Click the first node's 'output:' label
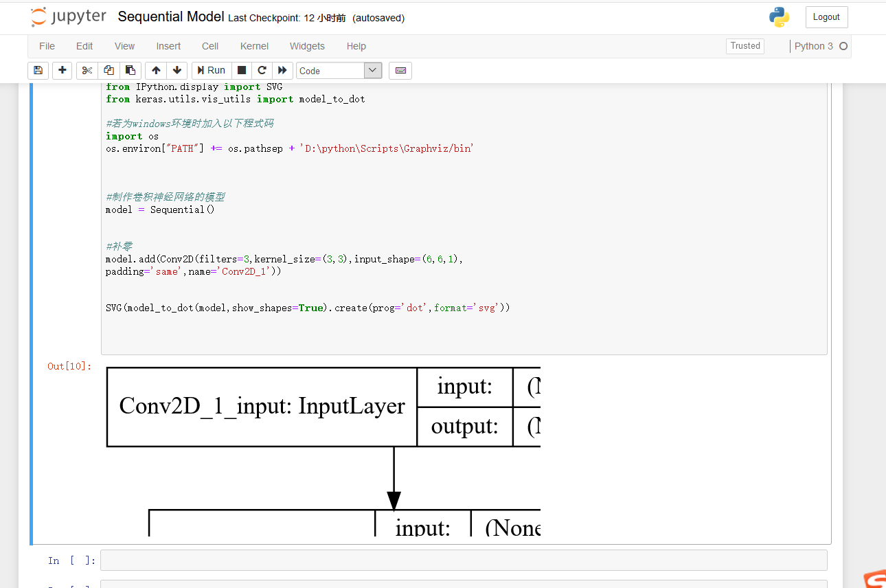886x588 pixels. (464, 427)
